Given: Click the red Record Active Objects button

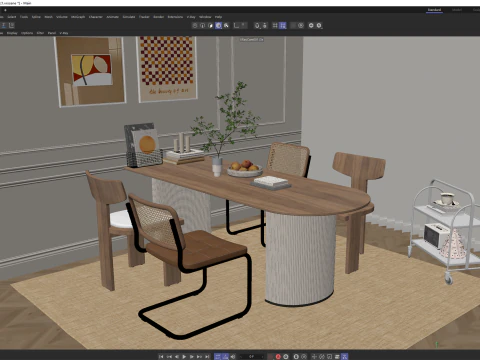Looking at the screenshot, I should click(x=278, y=357).
